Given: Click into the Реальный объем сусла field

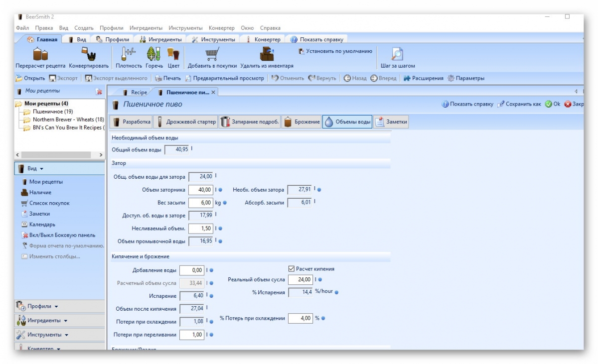Looking at the screenshot, I should coord(300,280).
